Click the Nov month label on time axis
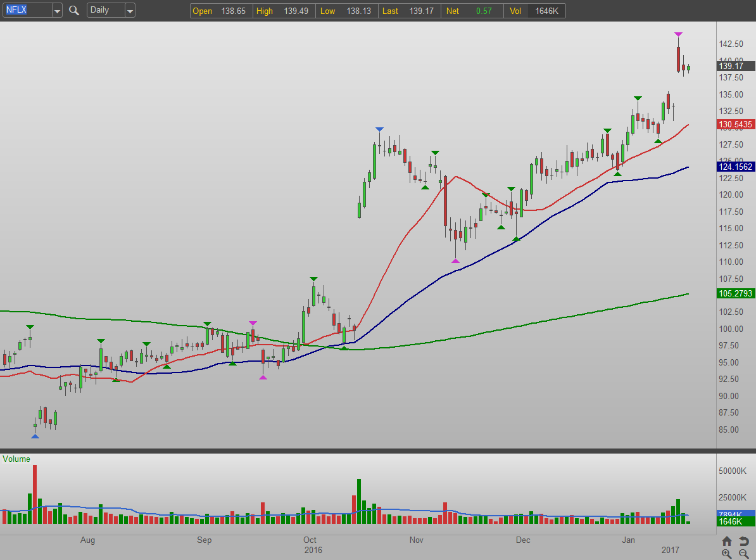The image size is (756, 560). 416,540
